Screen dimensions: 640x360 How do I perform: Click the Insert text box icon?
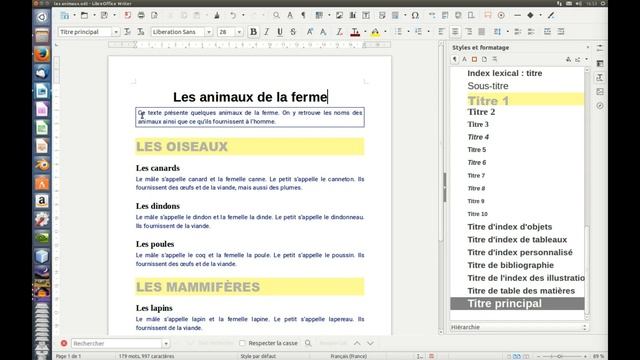366,16
